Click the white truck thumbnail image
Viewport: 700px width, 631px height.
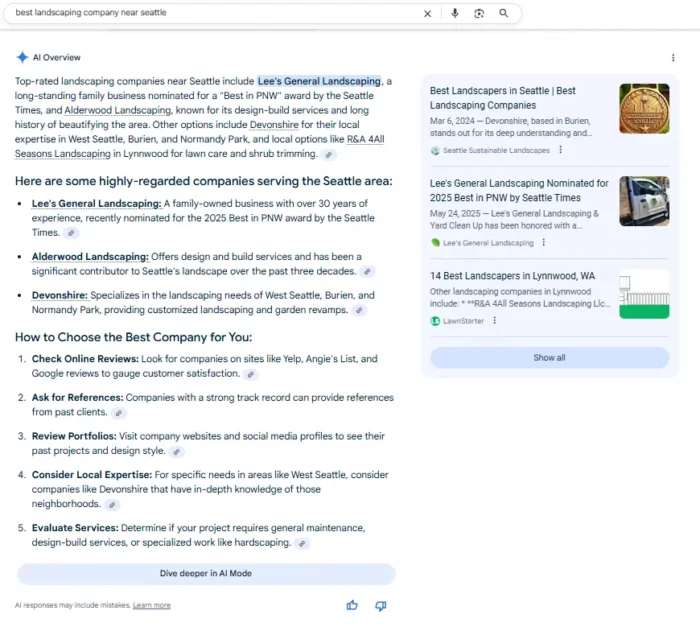(x=644, y=201)
